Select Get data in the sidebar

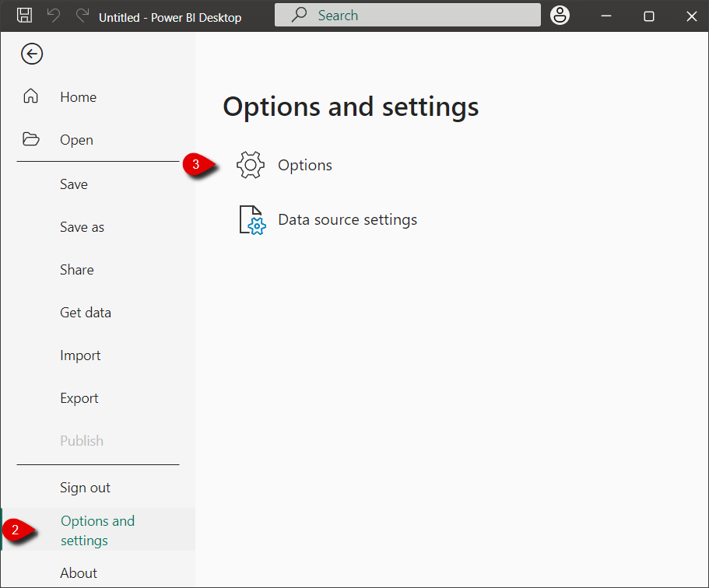[86, 313]
